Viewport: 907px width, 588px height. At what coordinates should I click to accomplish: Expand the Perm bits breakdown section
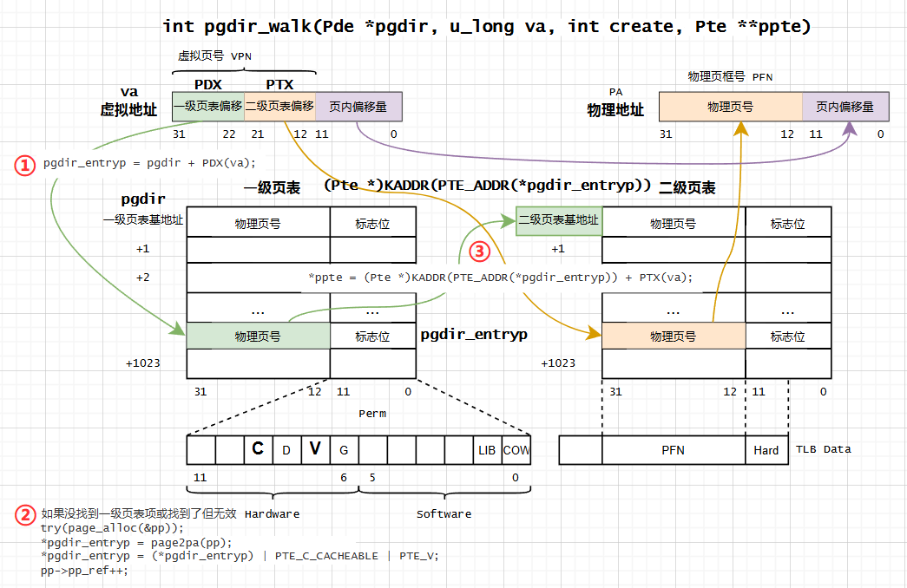tap(372, 414)
